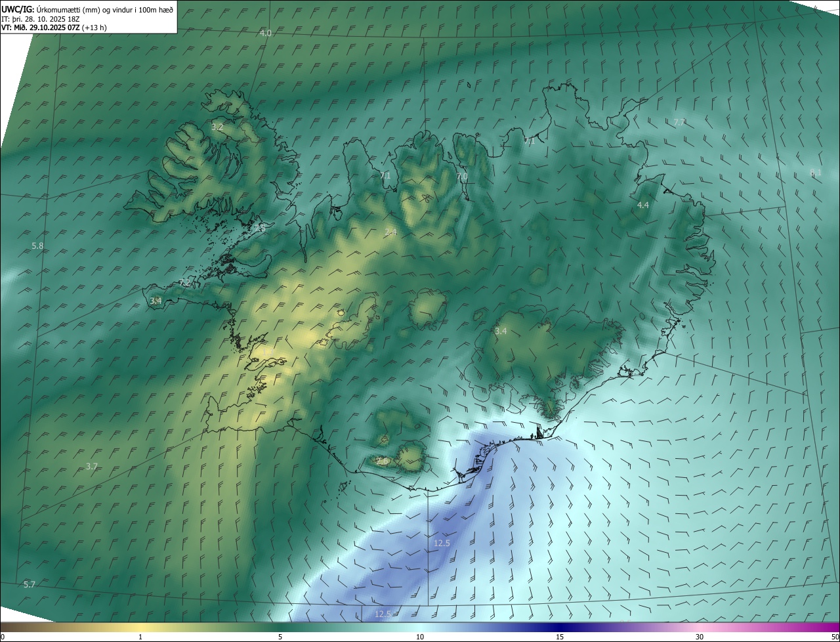Click the '4.4' value label in the east
Image resolution: width=840 pixels, height=642 pixels.
[x=643, y=205]
